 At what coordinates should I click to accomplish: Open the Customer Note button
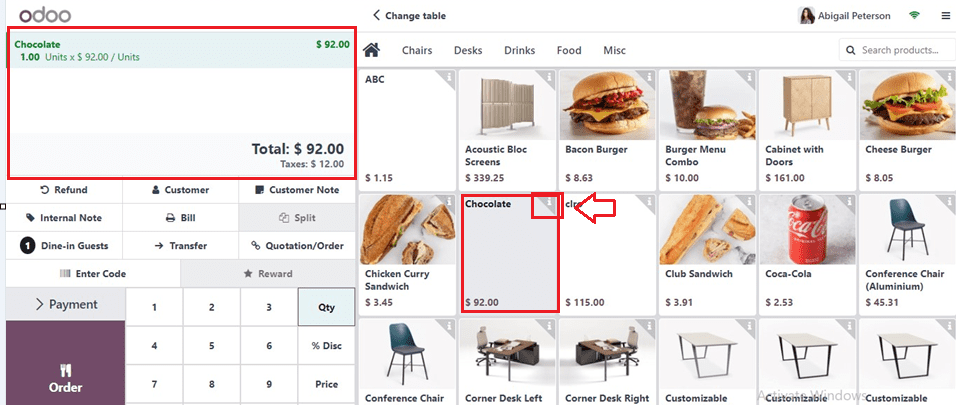pos(297,190)
